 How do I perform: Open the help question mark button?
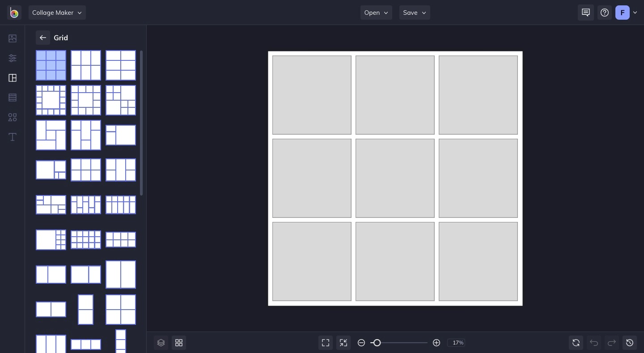click(605, 13)
